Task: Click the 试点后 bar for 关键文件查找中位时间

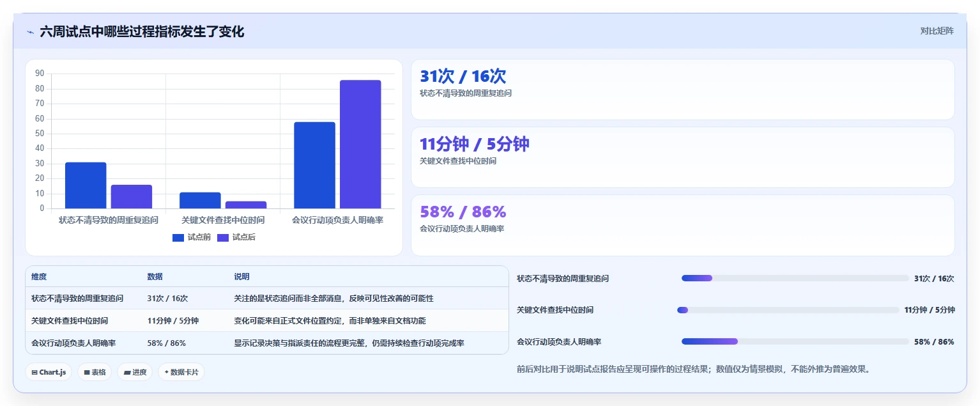Action: pyautogui.click(x=246, y=205)
